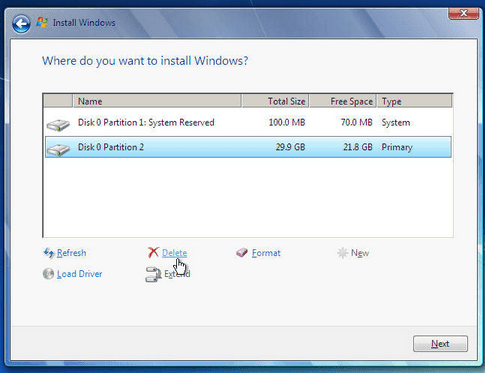The width and height of the screenshot is (490, 373).
Task: Click the drive icon for Disk 0 Partition 2
Action: tap(58, 150)
